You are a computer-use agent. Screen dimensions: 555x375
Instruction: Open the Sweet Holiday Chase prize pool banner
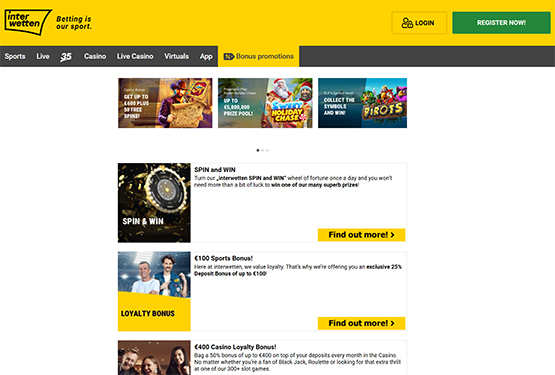coord(265,103)
